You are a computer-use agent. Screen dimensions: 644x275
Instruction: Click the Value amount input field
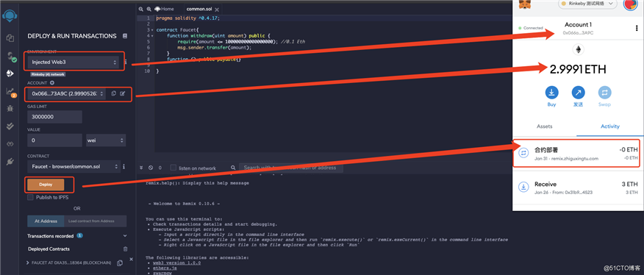click(54, 140)
